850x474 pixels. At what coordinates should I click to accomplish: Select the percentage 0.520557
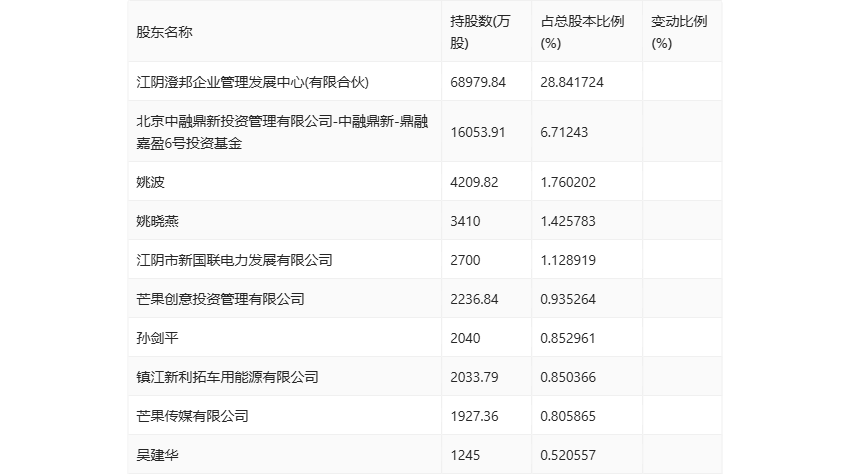tap(568, 455)
